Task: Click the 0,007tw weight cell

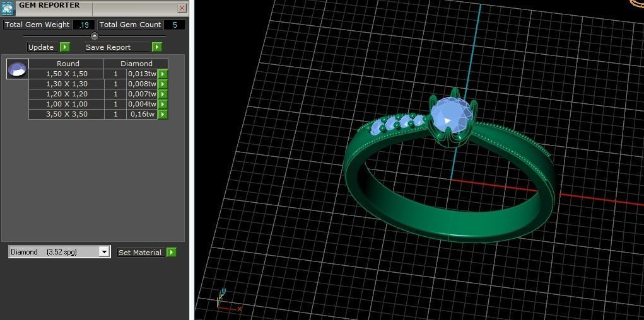Action: pyautogui.click(x=142, y=94)
